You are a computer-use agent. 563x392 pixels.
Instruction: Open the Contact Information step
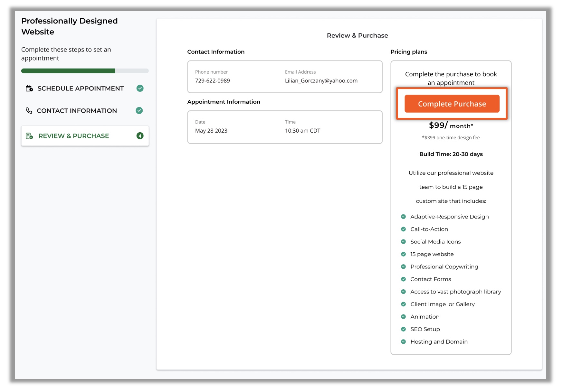click(77, 111)
